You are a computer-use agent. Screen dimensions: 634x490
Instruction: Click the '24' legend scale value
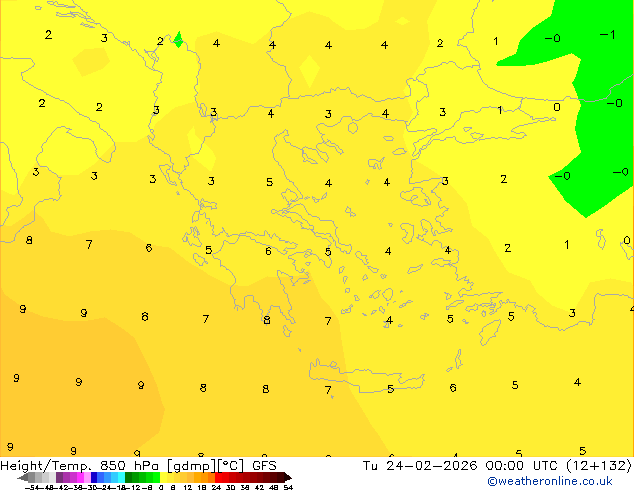[216, 487]
